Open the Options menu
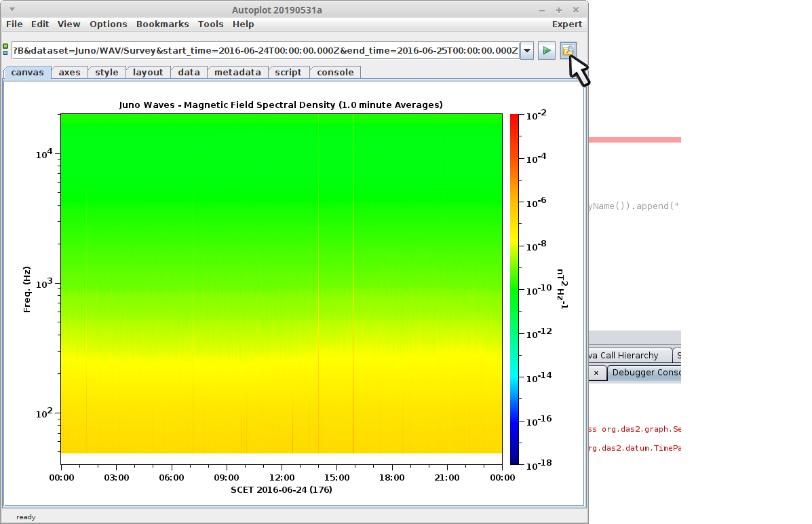 tap(108, 24)
